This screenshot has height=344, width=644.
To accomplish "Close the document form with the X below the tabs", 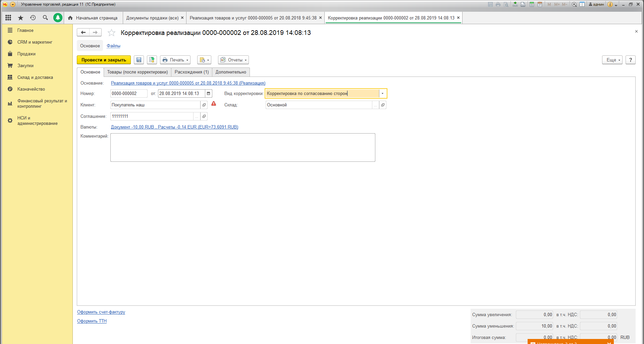I will pos(636,31).
